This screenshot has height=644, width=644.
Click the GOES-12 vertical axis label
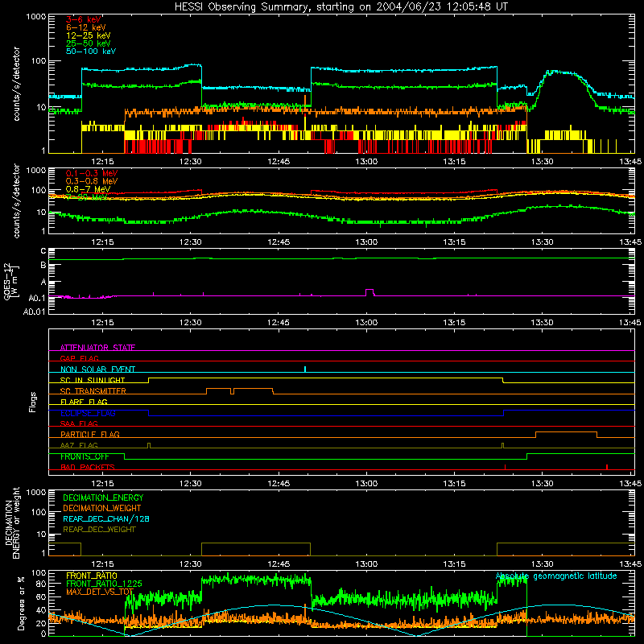coord(11,281)
